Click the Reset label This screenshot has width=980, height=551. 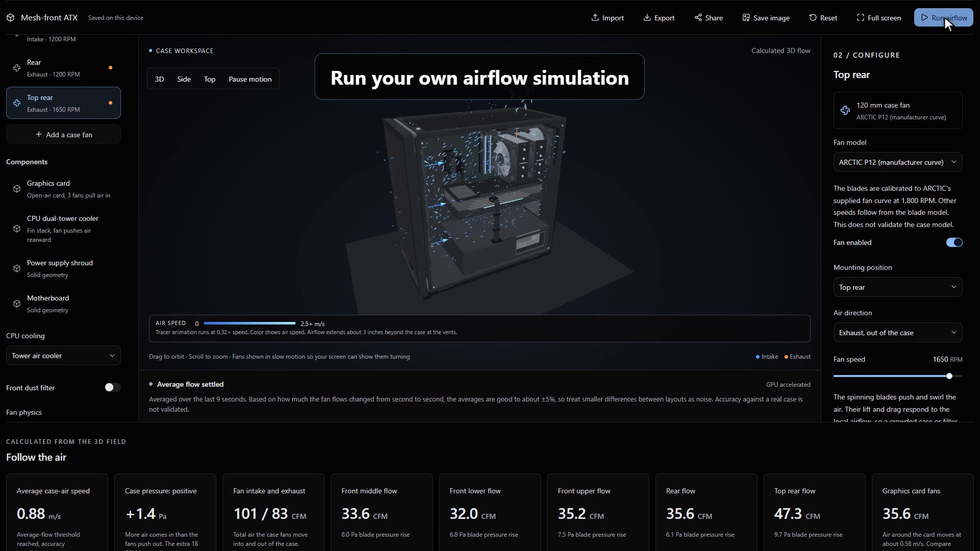click(828, 18)
